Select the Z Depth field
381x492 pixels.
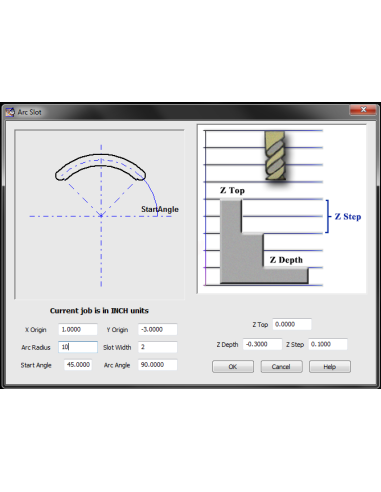[x=262, y=344]
